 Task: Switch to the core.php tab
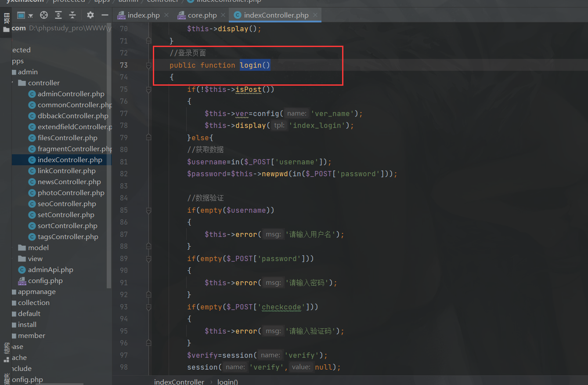tap(202, 15)
